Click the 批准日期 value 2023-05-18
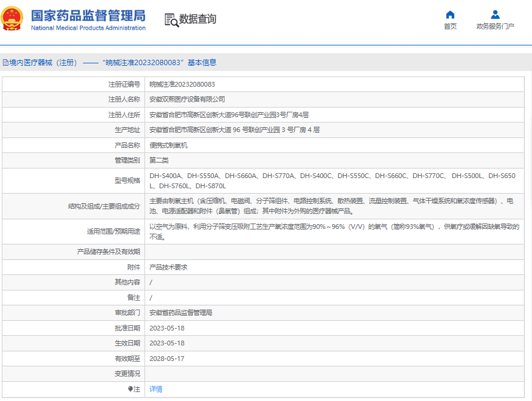The width and height of the screenshot is (532, 401). 167,328
